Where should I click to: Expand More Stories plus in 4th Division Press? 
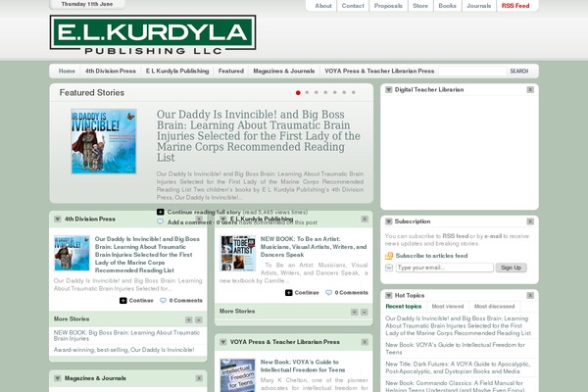(x=188, y=320)
